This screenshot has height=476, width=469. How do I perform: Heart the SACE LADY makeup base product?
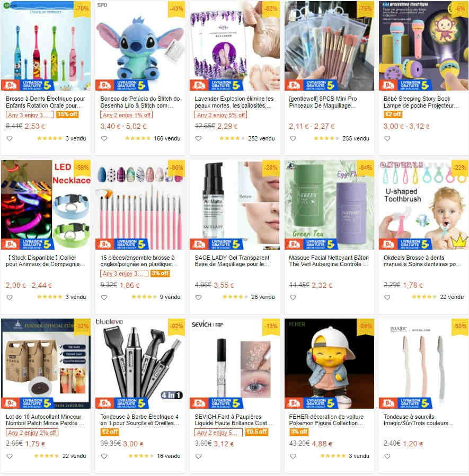(x=199, y=297)
